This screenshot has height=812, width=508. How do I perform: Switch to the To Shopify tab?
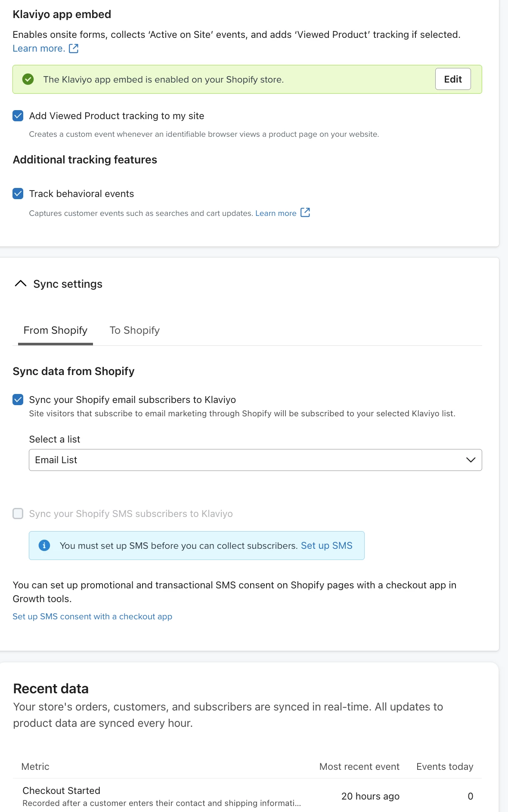click(134, 330)
